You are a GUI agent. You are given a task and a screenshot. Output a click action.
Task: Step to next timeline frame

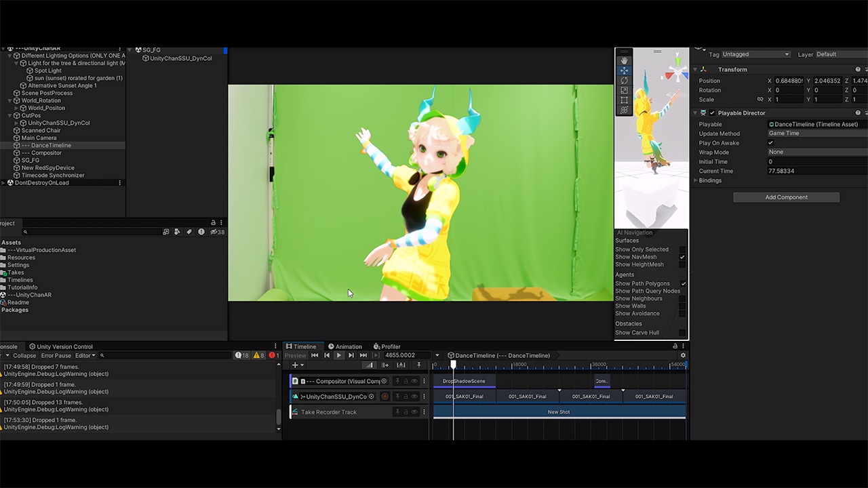tap(351, 355)
